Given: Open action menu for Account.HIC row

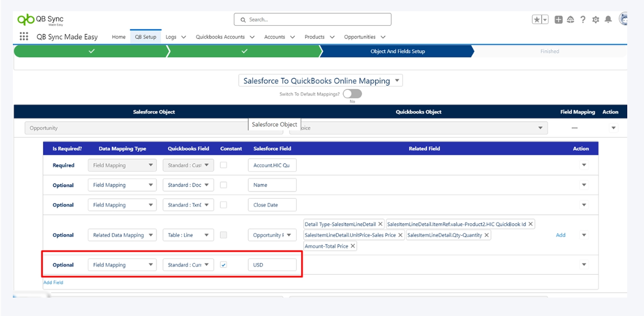Looking at the screenshot, I should (x=584, y=165).
